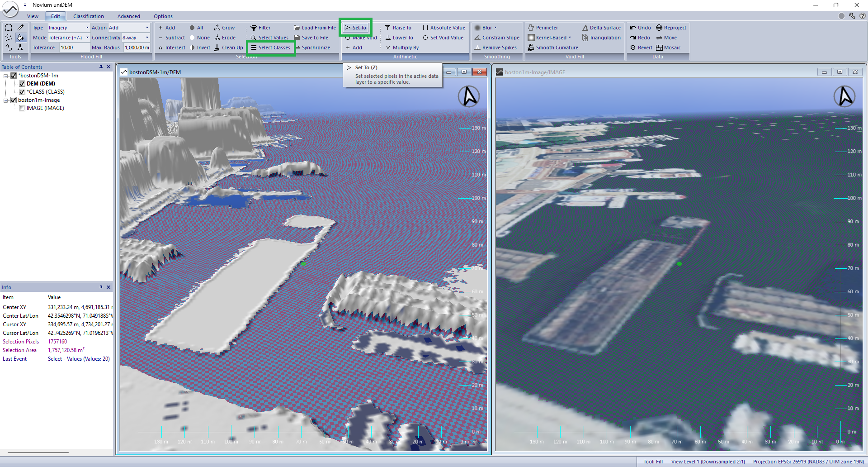Open the Action dropdown (Add)
Image resolution: width=868 pixels, height=467 pixels.
click(147, 28)
